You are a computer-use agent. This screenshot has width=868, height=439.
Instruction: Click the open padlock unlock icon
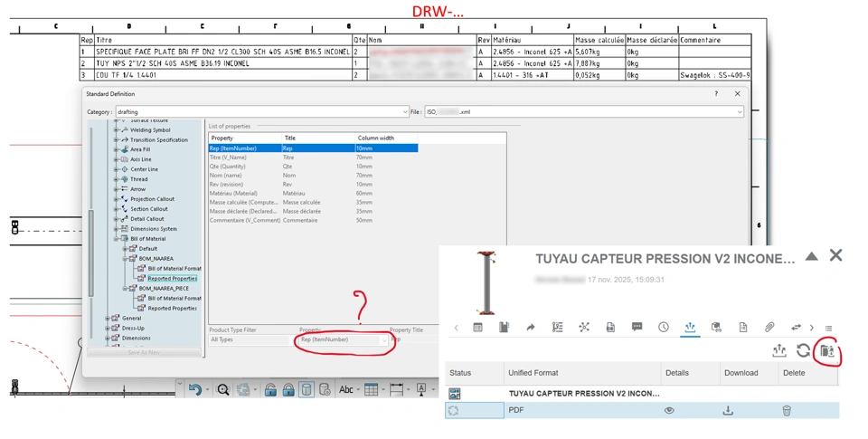(x=270, y=389)
